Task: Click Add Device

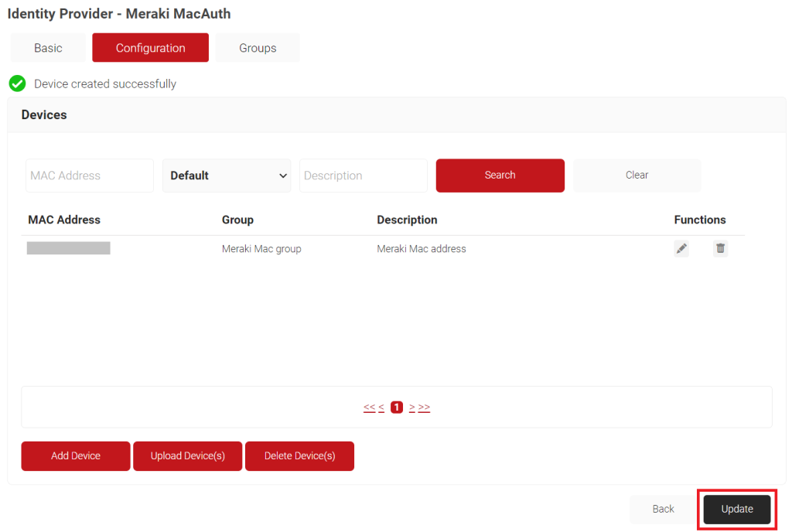Action: point(75,455)
